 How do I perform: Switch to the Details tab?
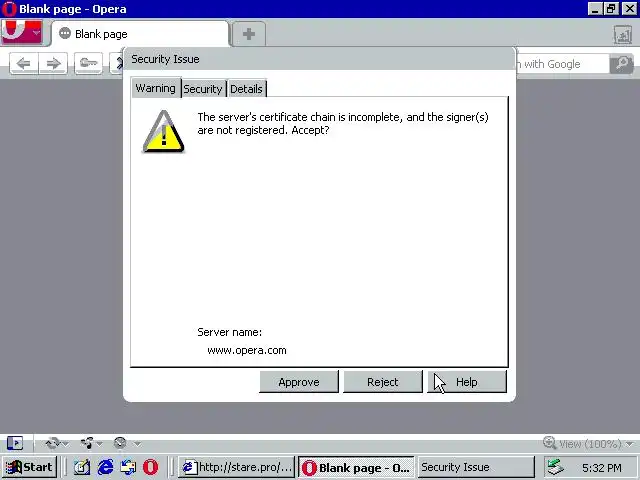[246, 89]
